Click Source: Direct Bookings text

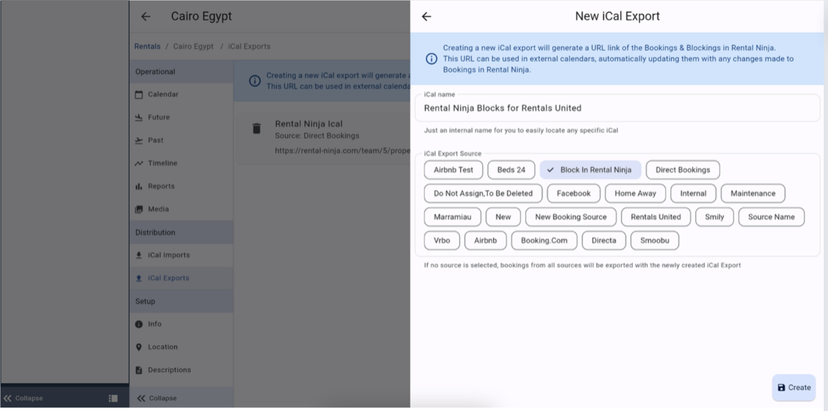point(317,136)
